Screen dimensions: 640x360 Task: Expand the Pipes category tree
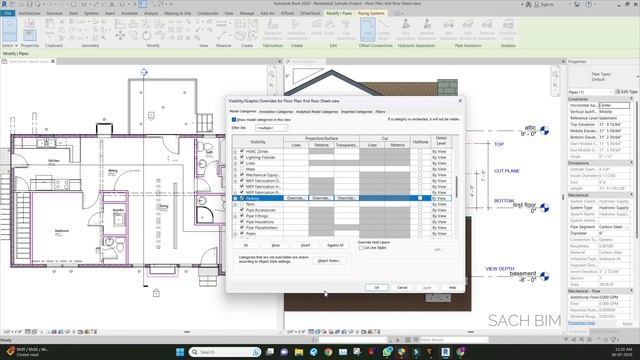click(235, 233)
